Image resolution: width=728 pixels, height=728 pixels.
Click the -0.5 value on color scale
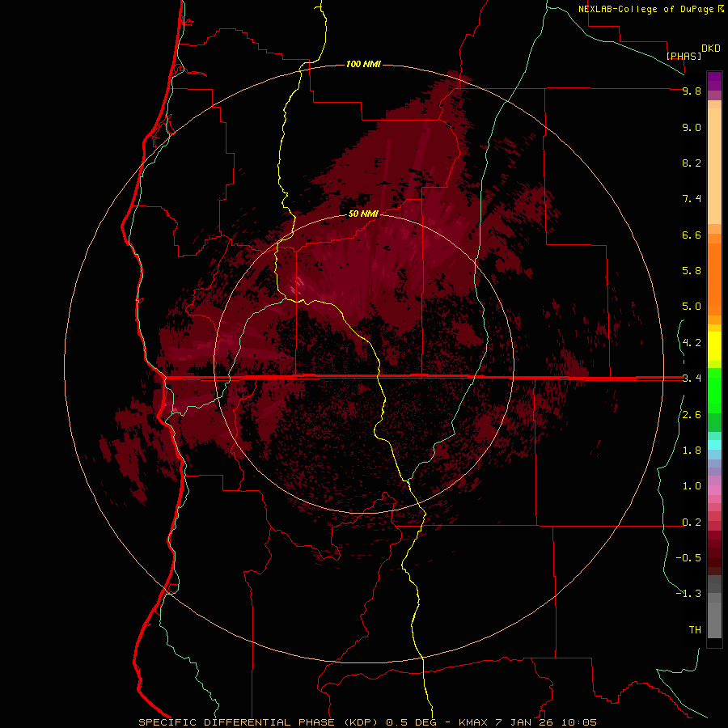pos(688,558)
